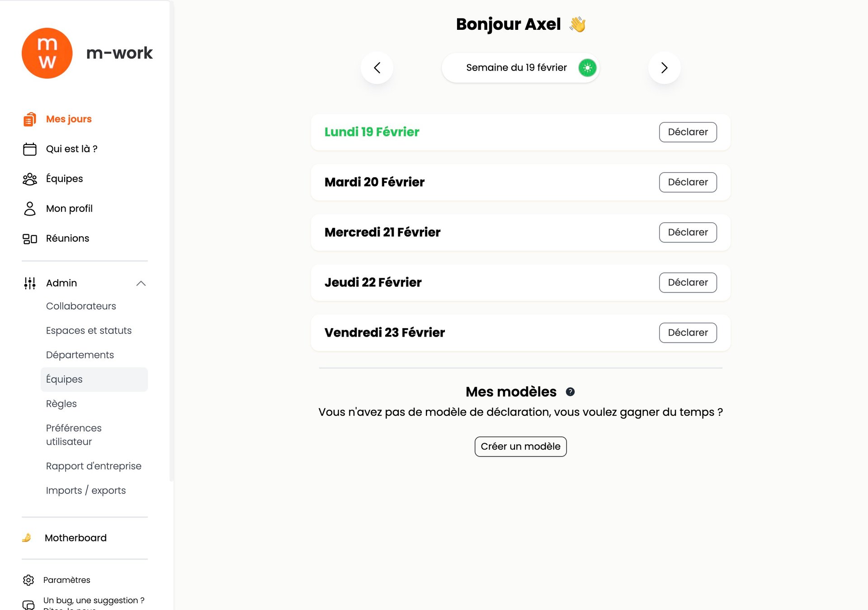Open Rapport d'entreprise admin item
This screenshot has width=868, height=610.
click(94, 466)
